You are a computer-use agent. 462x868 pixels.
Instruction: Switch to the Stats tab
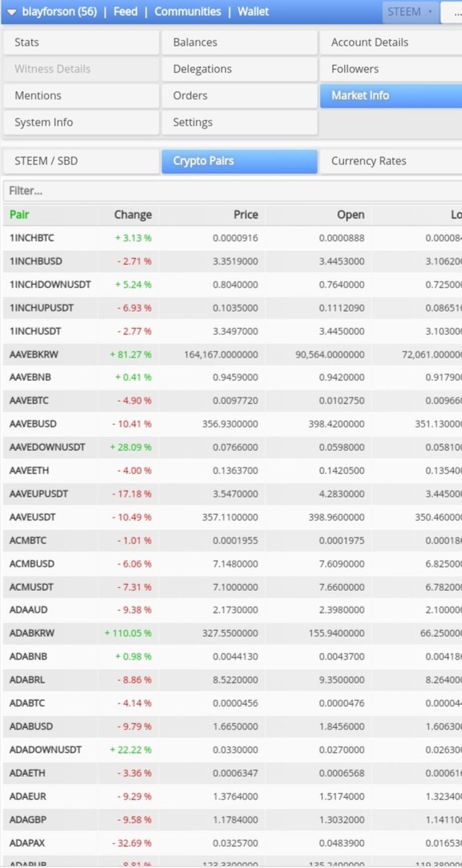click(x=80, y=43)
